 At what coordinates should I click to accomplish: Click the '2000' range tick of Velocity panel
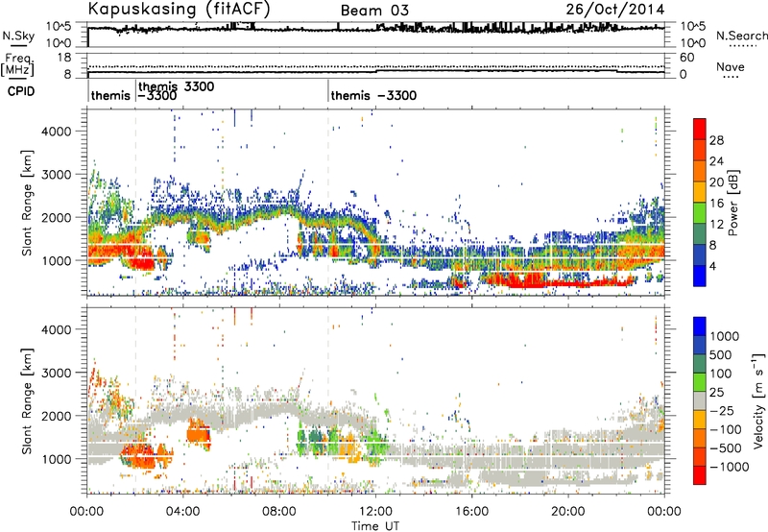coord(56,416)
